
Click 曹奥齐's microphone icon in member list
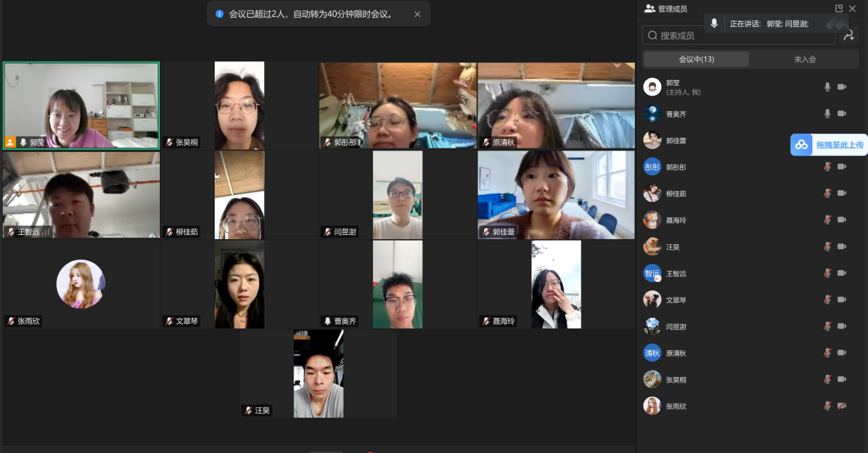point(828,113)
